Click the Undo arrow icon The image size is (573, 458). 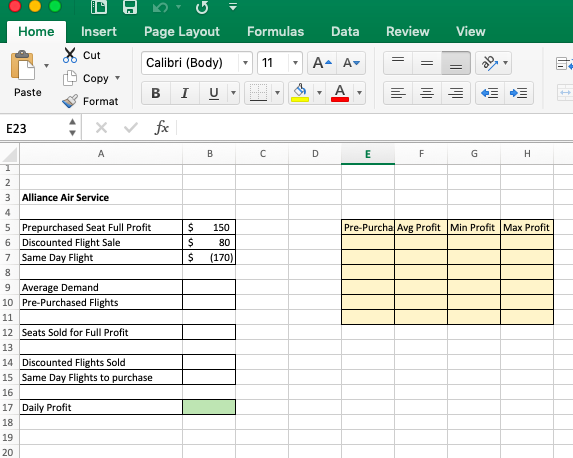click(x=160, y=7)
